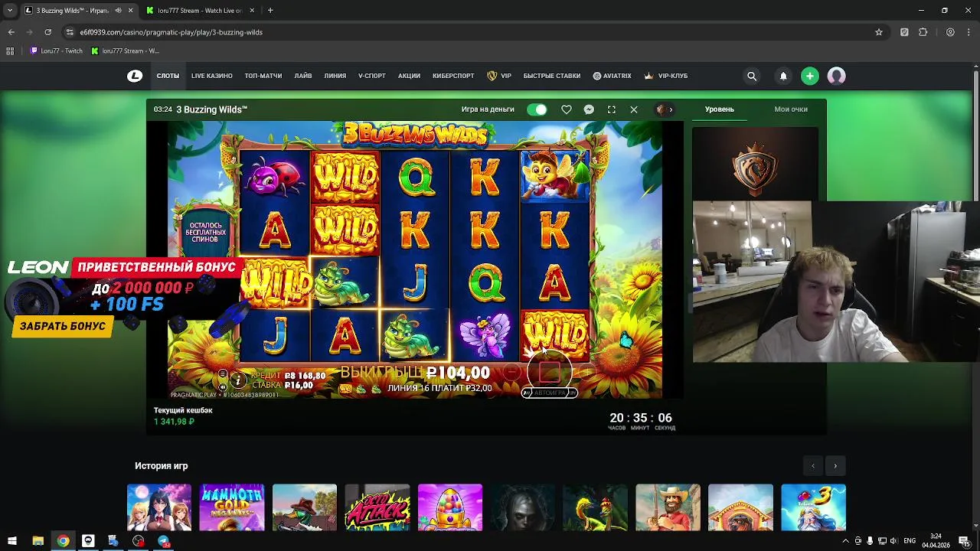Open 'loru777 Stream' Kick bookmark
Screen dimensions: 980x551
(125, 51)
